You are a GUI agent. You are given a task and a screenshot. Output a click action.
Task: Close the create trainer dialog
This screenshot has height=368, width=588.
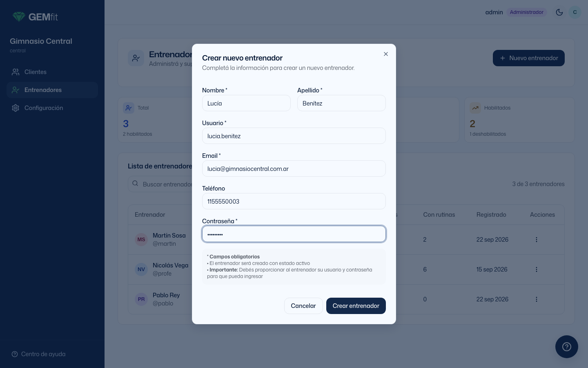386,54
